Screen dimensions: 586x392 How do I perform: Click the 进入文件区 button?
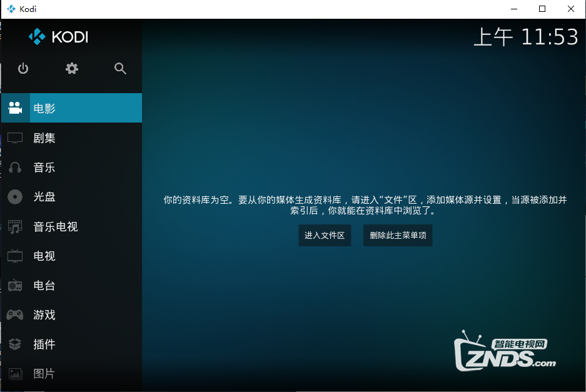point(325,235)
